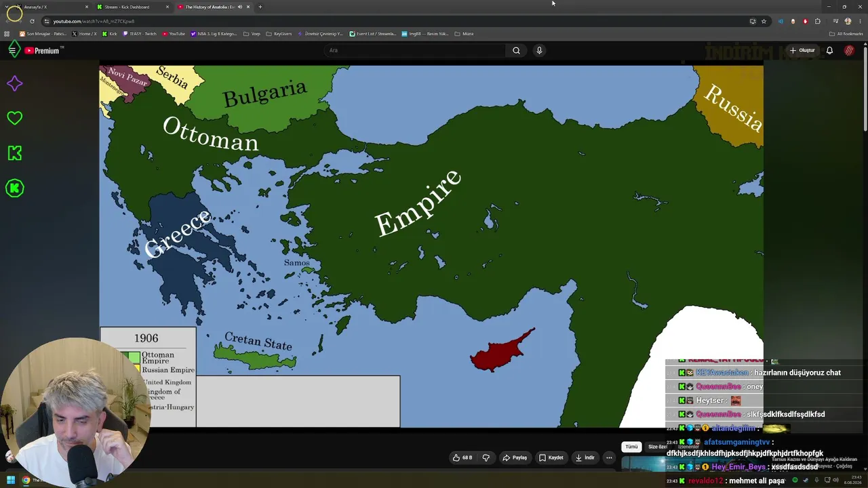
Task: Open the YouTube guide hamburger menu
Action: coord(12,50)
